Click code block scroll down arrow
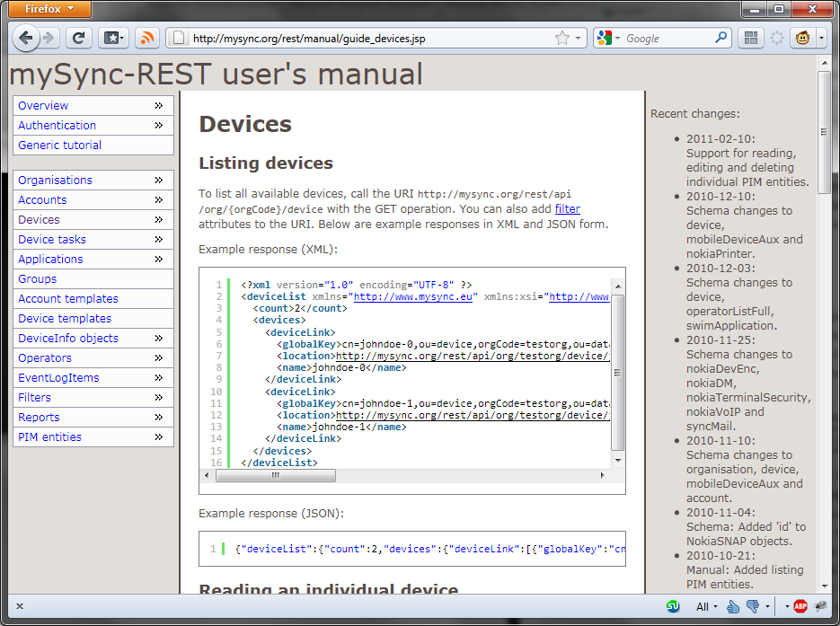The image size is (840, 626). click(618, 461)
